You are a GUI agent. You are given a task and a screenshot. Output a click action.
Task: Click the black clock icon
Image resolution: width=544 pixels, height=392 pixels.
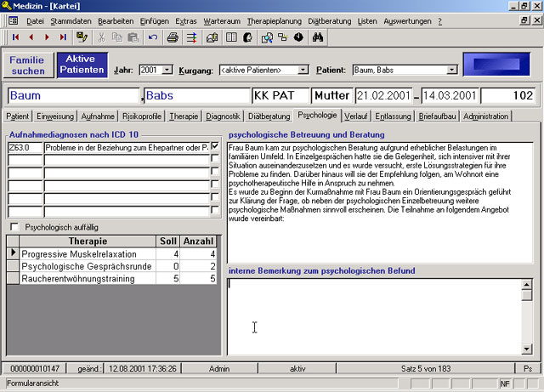pos(298,37)
